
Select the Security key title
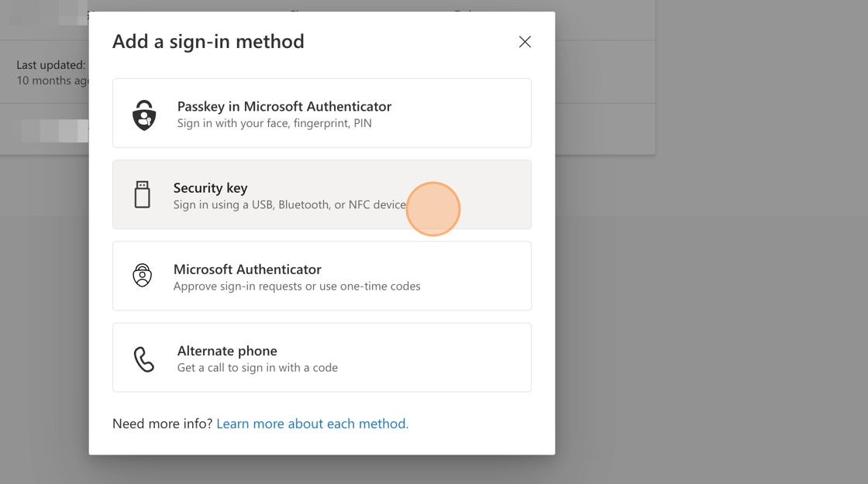[x=210, y=187]
